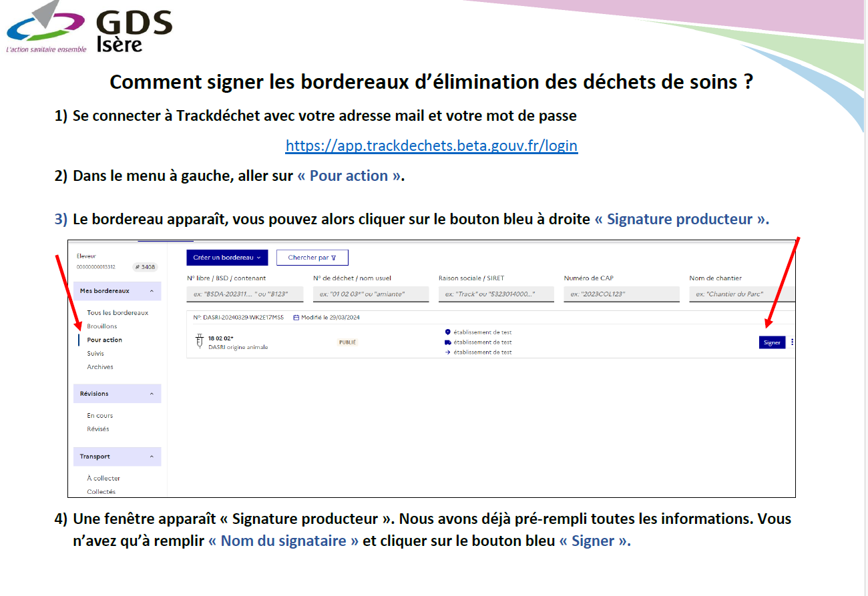Click the blue Signer button

772,342
